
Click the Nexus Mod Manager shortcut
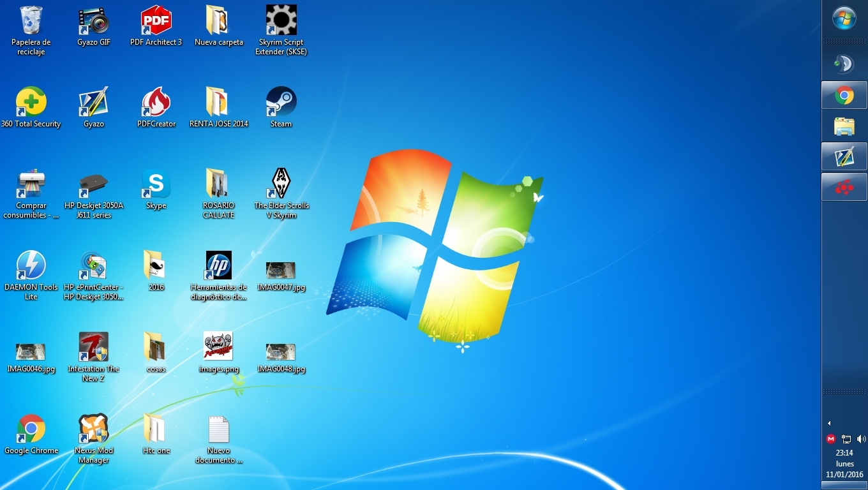(94, 439)
